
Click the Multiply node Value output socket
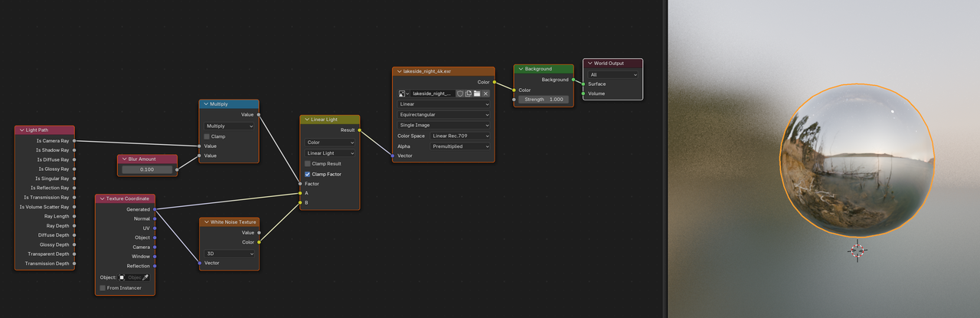[x=259, y=115]
